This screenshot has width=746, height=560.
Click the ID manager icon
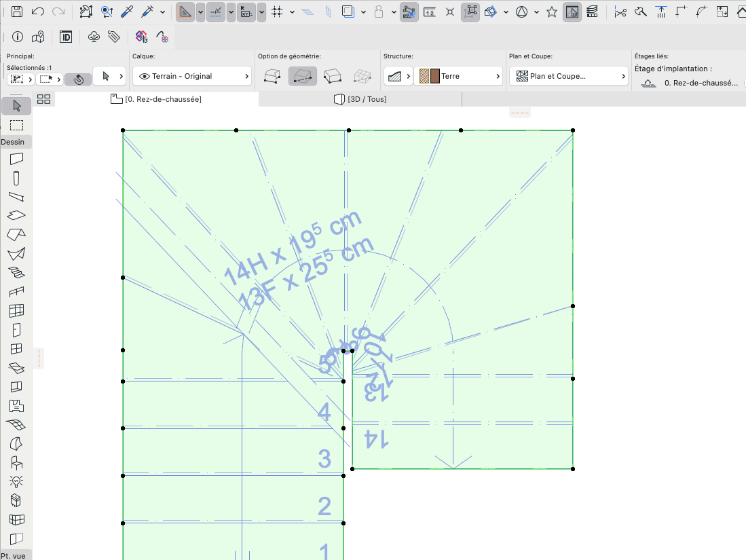point(66,37)
